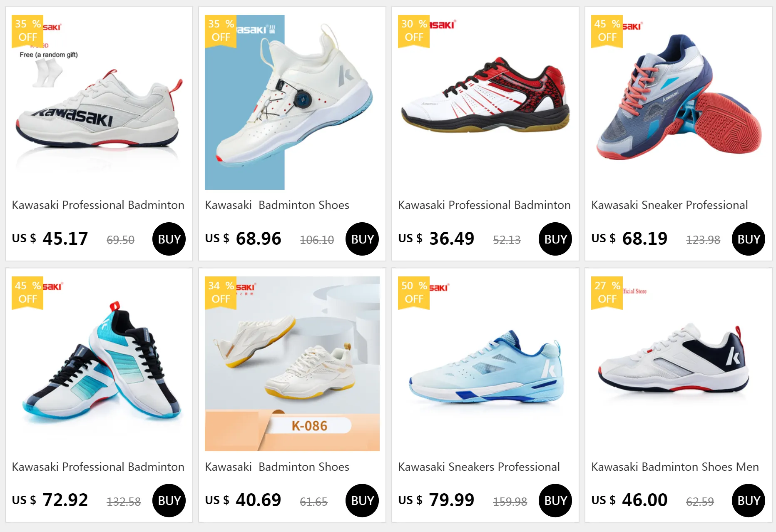The width and height of the screenshot is (776, 532).
Task: Open the white and navy K-logo shoe image
Action: pyautogui.click(x=679, y=364)
